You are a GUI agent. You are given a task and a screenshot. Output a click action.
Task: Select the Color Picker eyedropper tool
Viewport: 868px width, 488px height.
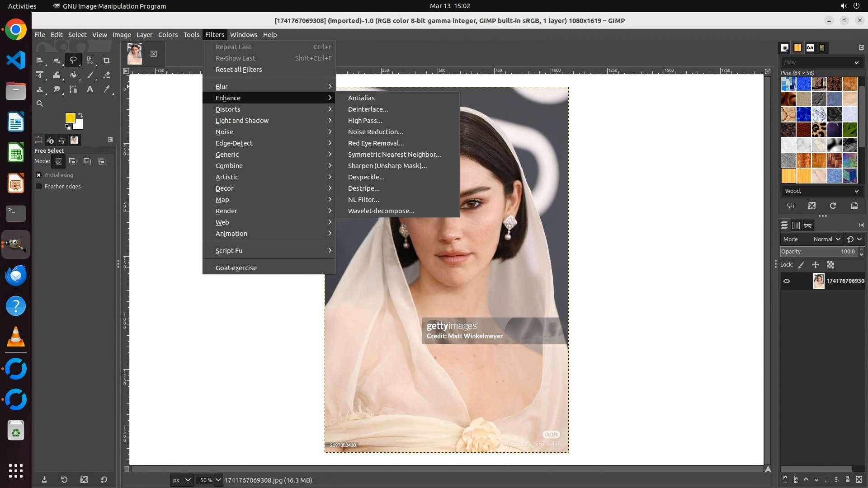[x=107, y=89]
